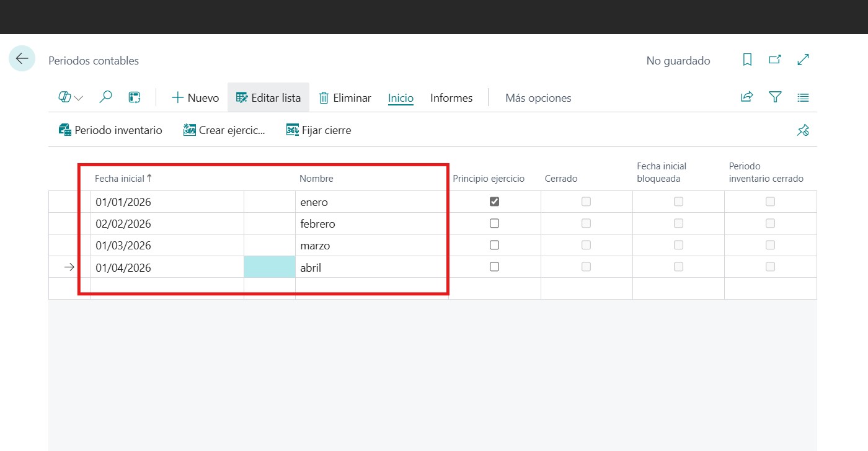The width and height of the screenshot is (868, 451).
Task: Switch to the Inicio tab
Action: click(401, 98)
